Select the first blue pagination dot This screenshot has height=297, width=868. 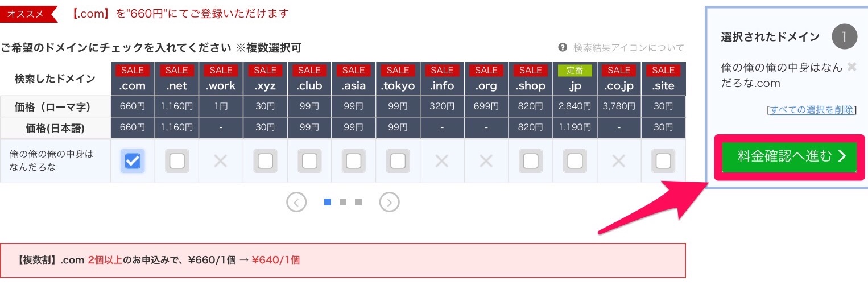pos(328,202)
